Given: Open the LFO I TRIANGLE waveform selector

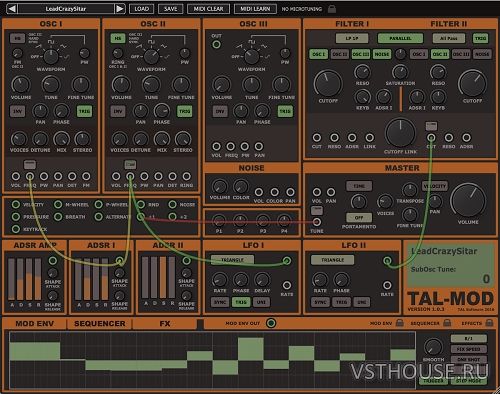Looking at the screenshot, I should (x=232, y=260).
